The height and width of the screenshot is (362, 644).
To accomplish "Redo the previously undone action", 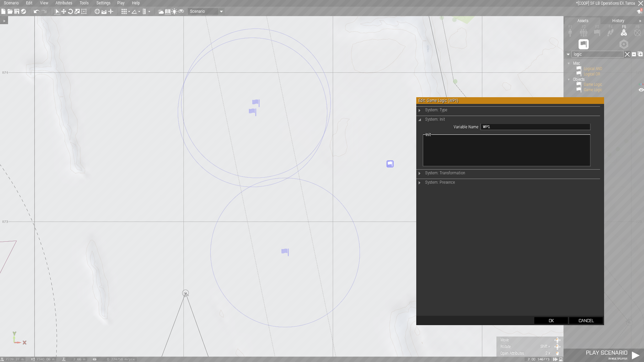I will click(44, 12).
